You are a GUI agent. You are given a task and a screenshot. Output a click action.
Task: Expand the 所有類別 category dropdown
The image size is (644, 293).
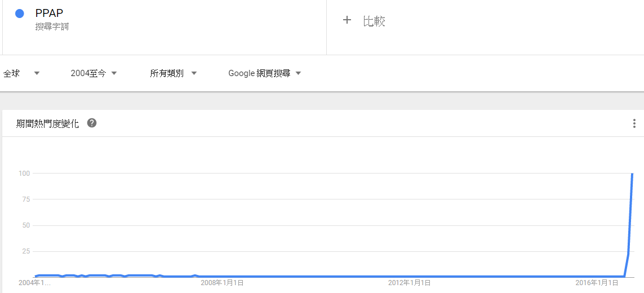[173, 73]
